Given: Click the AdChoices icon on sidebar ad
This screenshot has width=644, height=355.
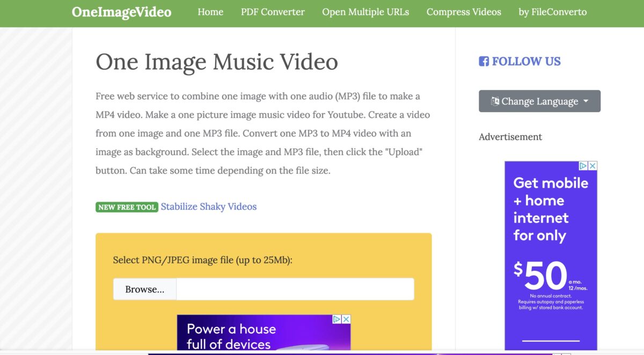Looking at the screenshot, I should pyautogui.click(x=583, y=166).
